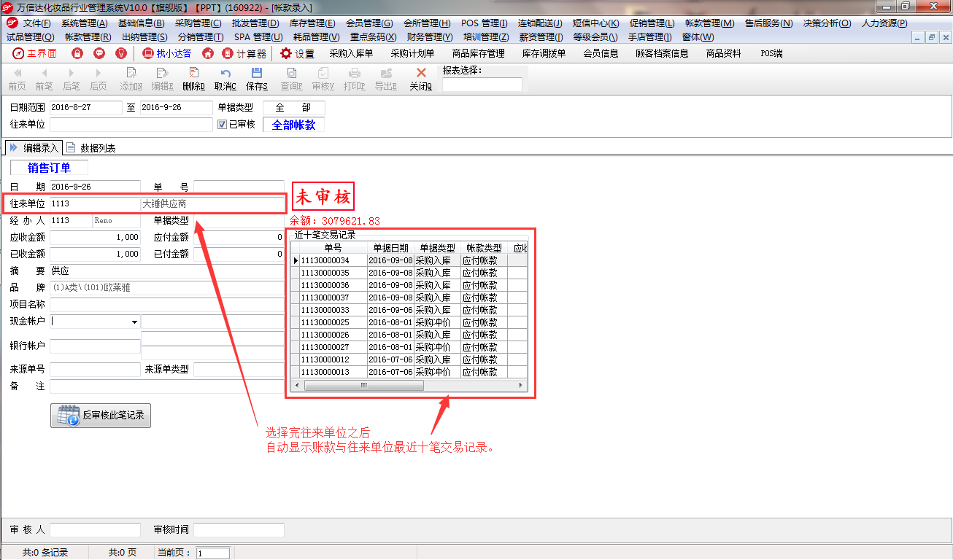Open POS端 shortcut
The height and width of the screenshot is (560, 953).
(x=771, y=53)
